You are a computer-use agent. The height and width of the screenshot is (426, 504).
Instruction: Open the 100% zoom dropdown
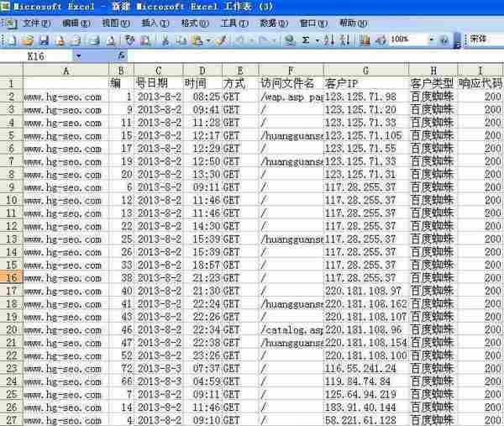[431, 39]
